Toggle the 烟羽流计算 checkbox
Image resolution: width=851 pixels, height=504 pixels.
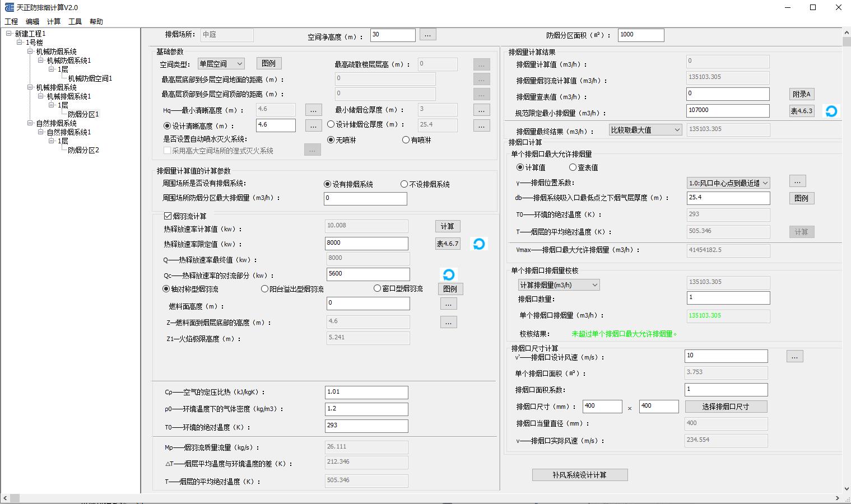(x=168, y=216)
